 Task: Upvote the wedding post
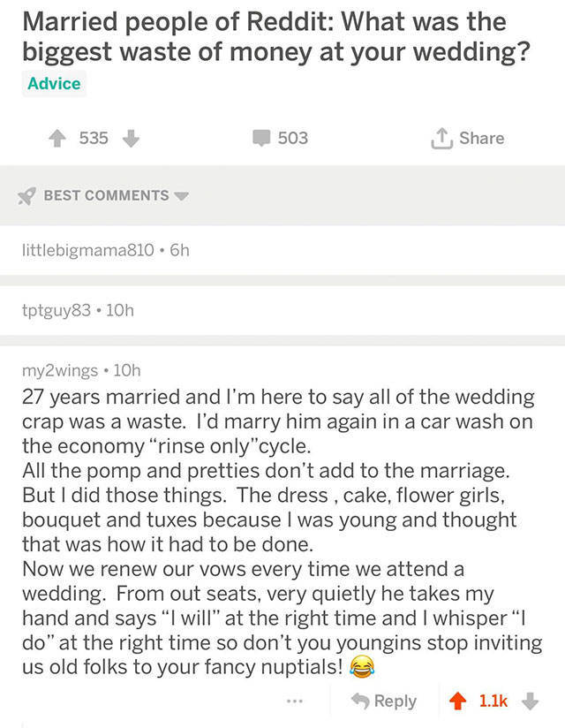click(x=60, y=138)
